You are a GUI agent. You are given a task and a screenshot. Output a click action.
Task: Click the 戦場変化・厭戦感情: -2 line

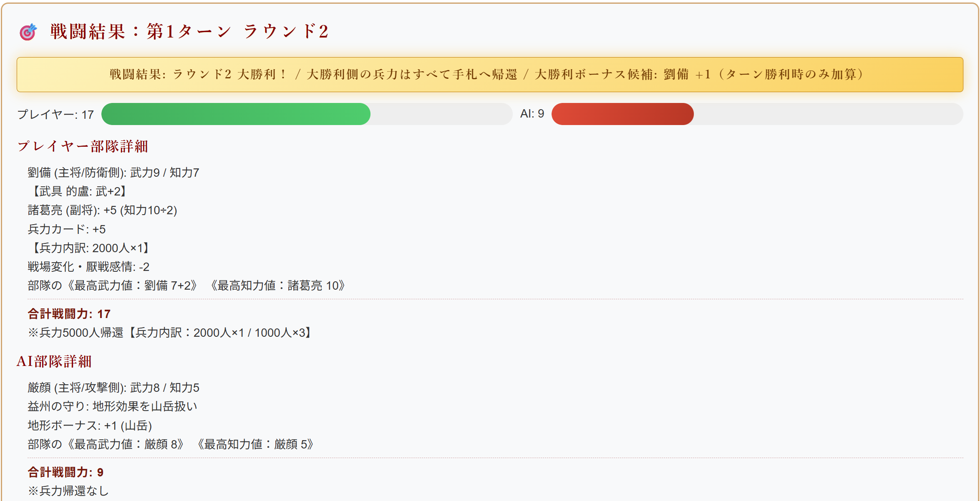click(88, 267)
